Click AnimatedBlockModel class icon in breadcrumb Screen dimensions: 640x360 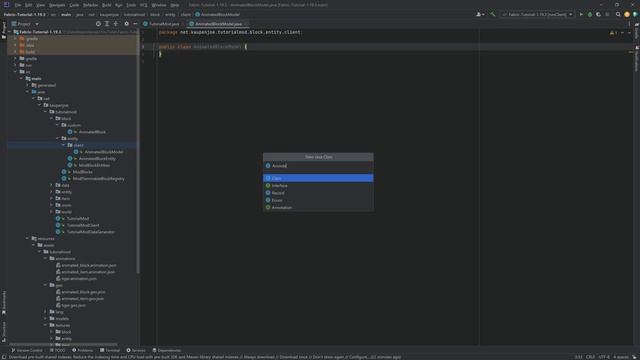(x=198, y=14)
